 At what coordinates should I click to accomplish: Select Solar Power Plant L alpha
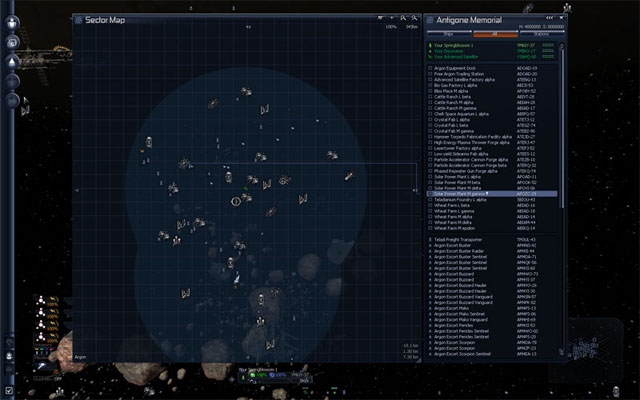(492, 177)
